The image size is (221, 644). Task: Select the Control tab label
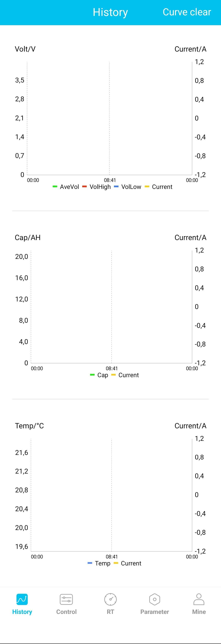click(x=66, y=612)
